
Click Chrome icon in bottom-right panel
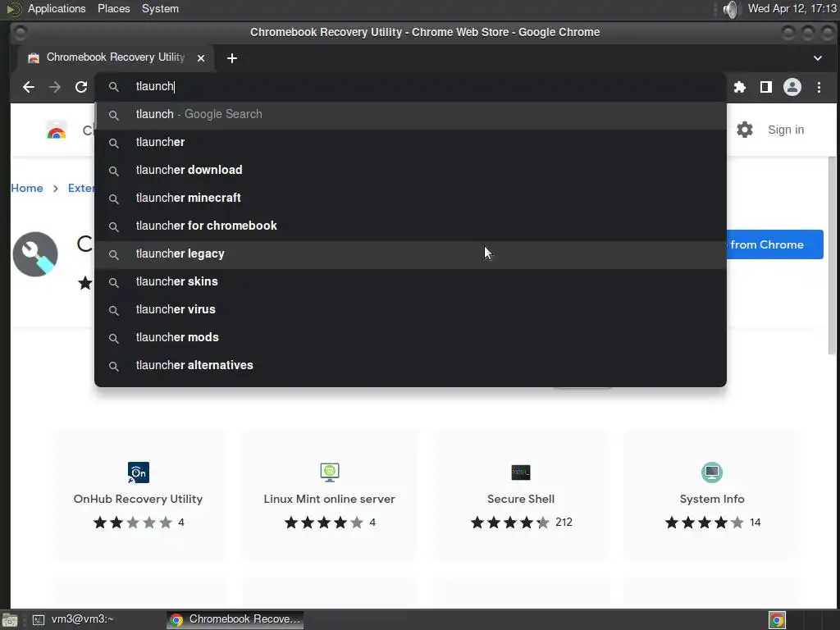(x=777, y=620)
